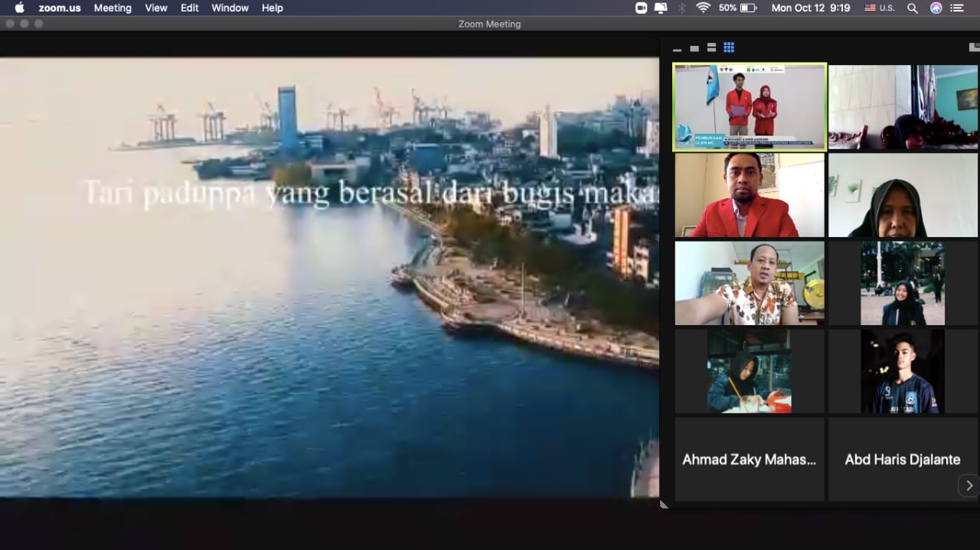Select the two-row strip view icon
Screen dimensions: 980x550
point(711,47)
